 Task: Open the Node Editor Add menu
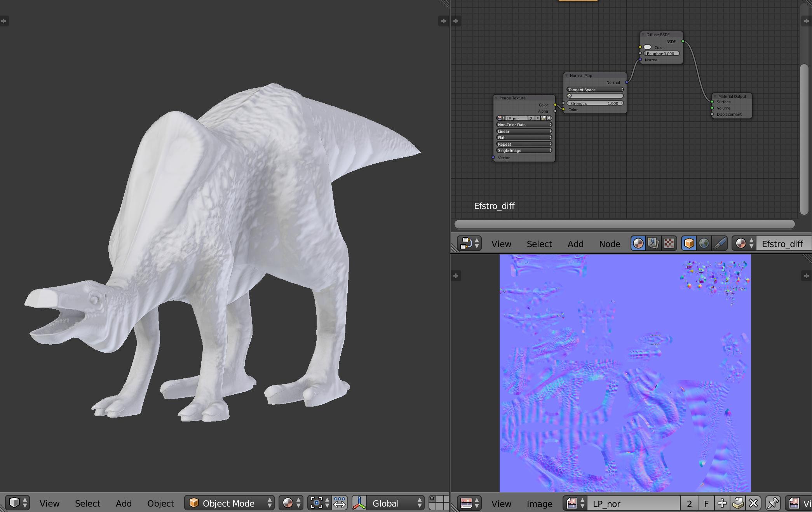pos(575,244)
